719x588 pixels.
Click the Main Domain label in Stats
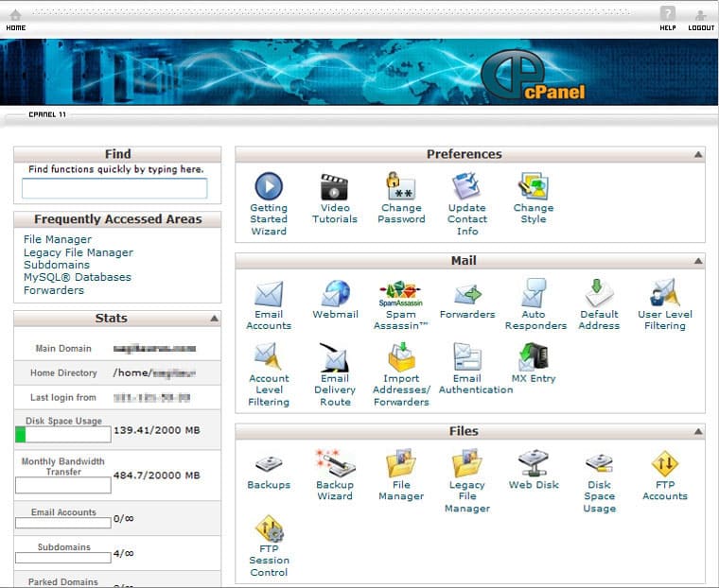click(x=63, y=348)
